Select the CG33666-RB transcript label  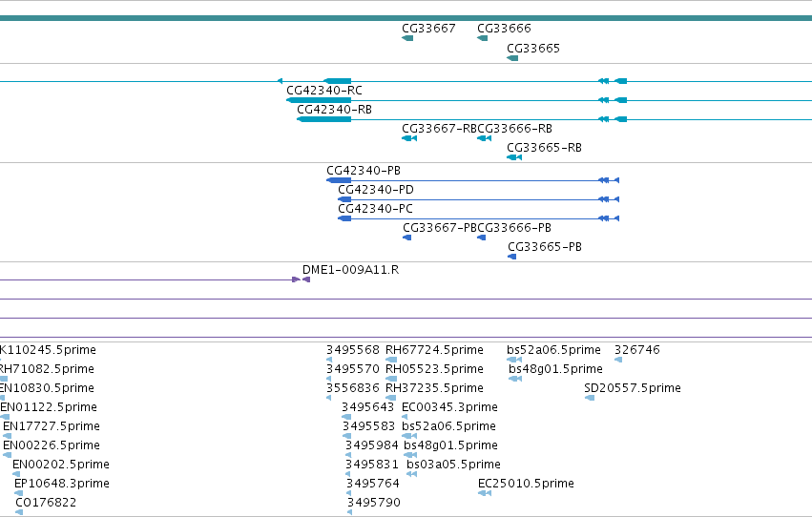click(514, 129)
